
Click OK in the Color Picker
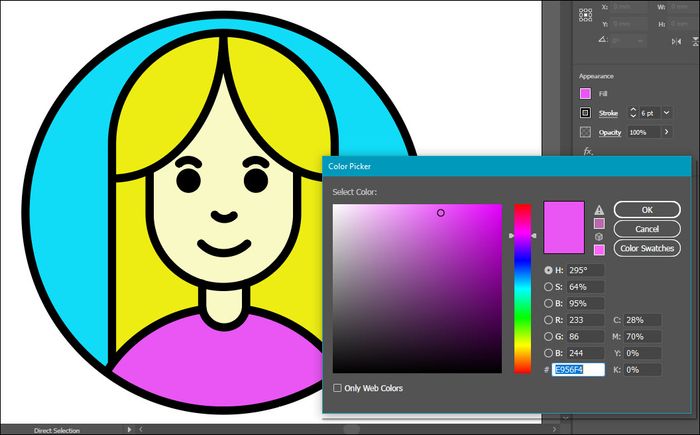(x=647, y=210)
